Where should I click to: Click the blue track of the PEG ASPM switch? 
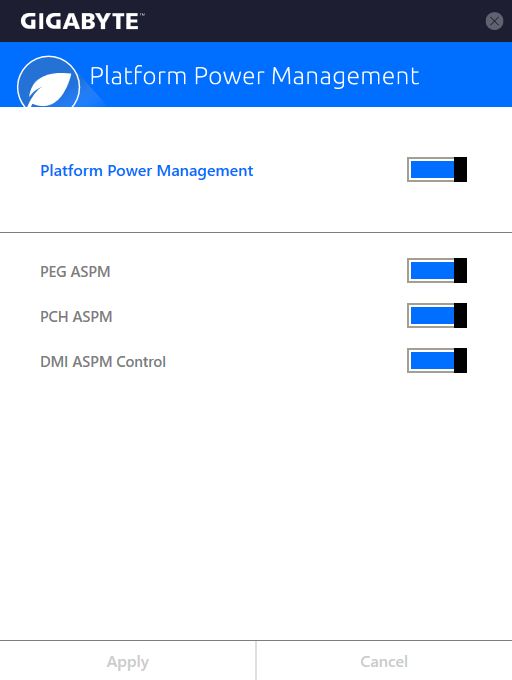tap(432, 271)
